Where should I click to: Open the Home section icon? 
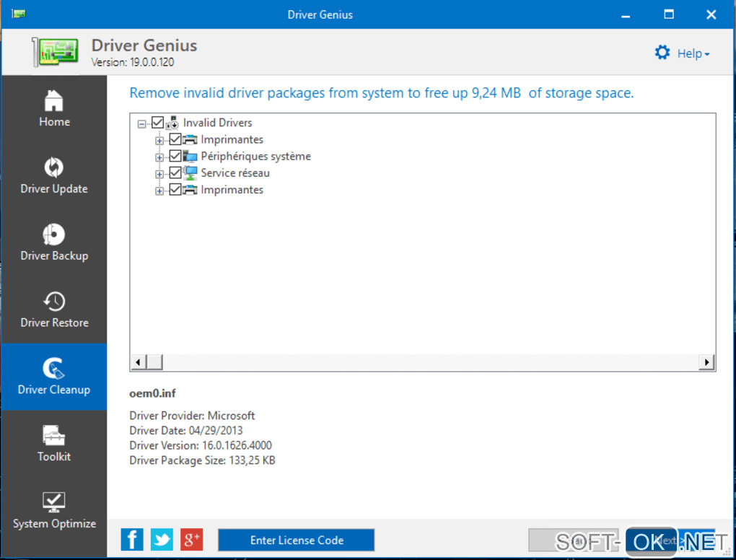tap(53, 100)
